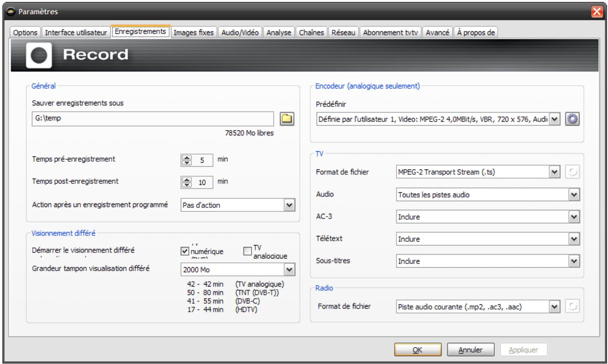Click settings icon beside TV file format
The width and height of the screenshot is (608, 364).
pyautogui.click(x=572, y=172)
